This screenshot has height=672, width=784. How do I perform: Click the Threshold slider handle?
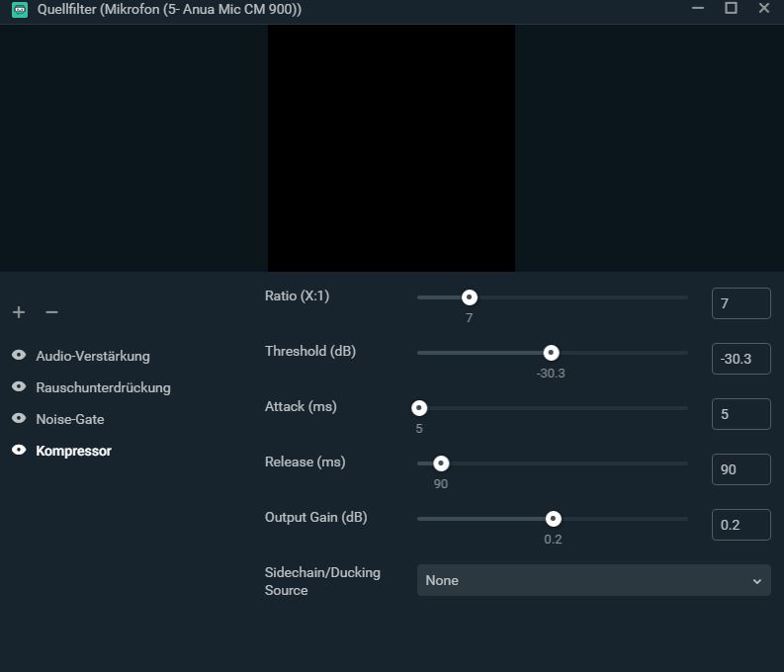click(x=552, y=353)
